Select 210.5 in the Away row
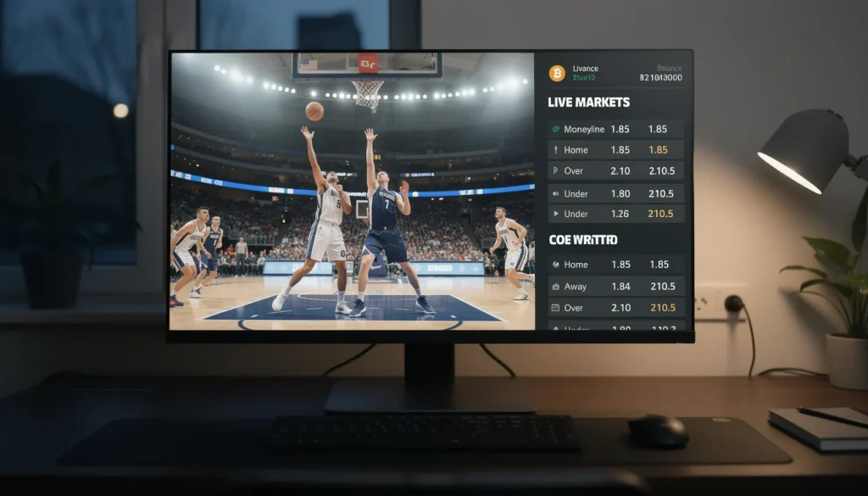This screenshot has width=868, height=496. point(663,287)
